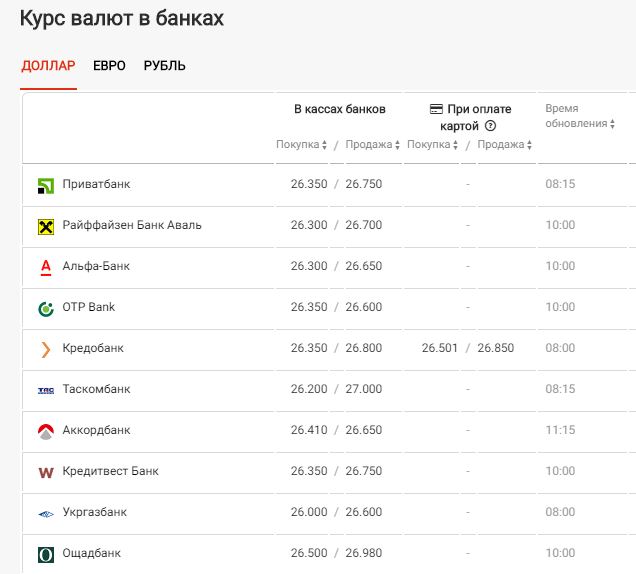Click the Кредитвест Банк W logo
Image resolution: width=636 pixels, height=574 pixels.
(x=46, y=473)
